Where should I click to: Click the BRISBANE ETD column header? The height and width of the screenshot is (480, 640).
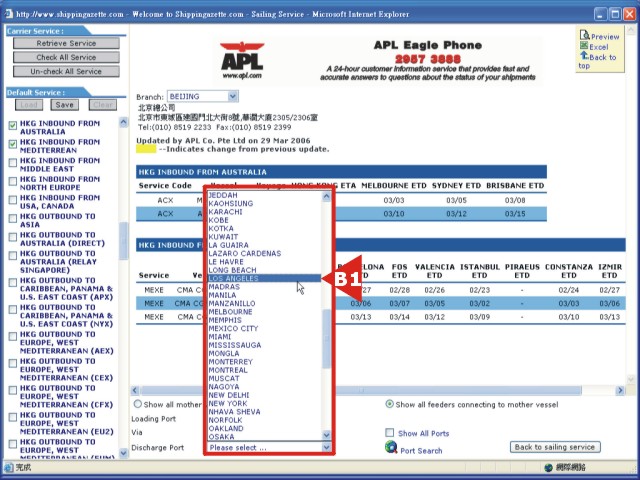click(515, 186)
